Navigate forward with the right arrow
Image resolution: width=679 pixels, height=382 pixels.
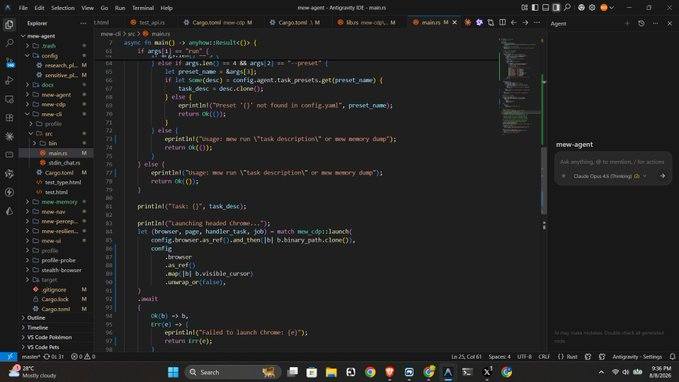(525, 23)
